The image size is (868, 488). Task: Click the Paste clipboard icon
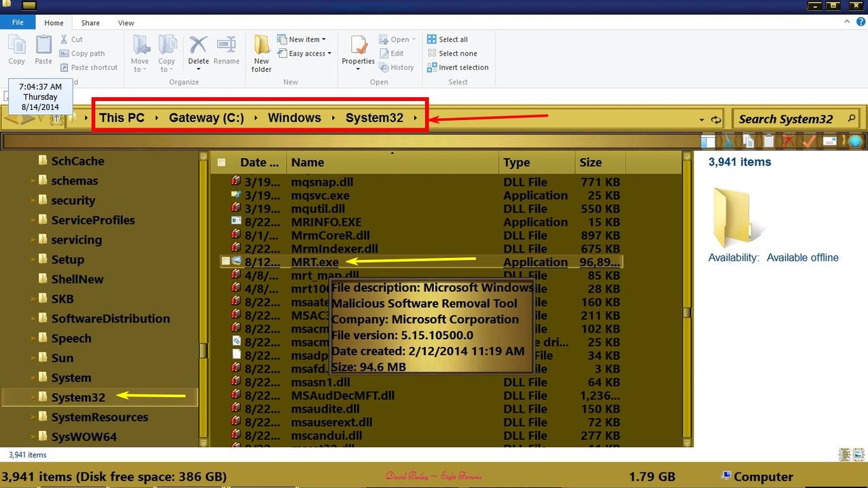[43, 45]
